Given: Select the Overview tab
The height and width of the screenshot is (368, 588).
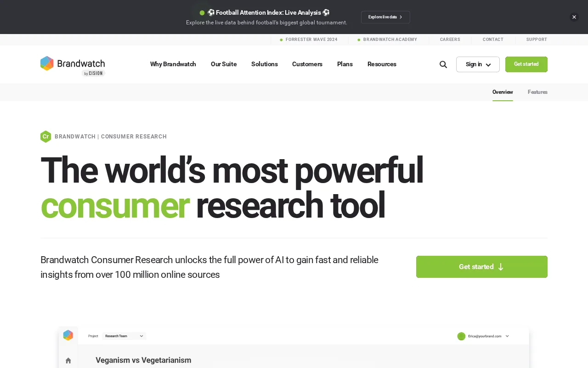Looking at the screenshot, I should click(503, 92).
